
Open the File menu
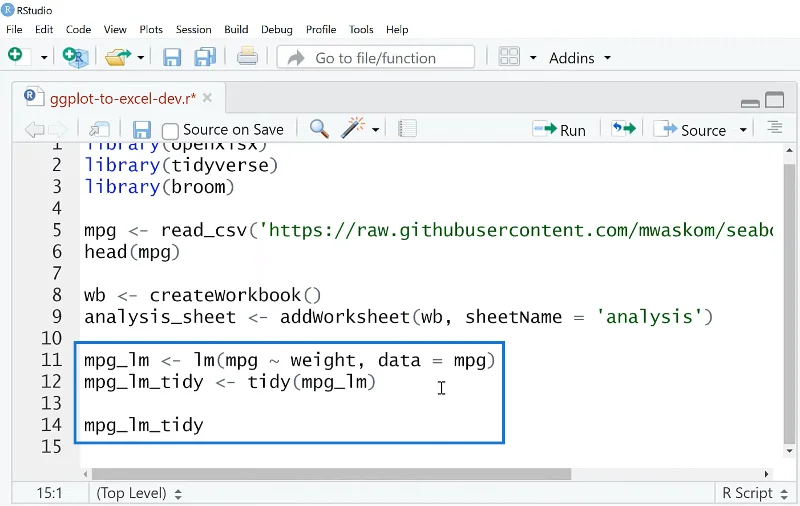14,30
